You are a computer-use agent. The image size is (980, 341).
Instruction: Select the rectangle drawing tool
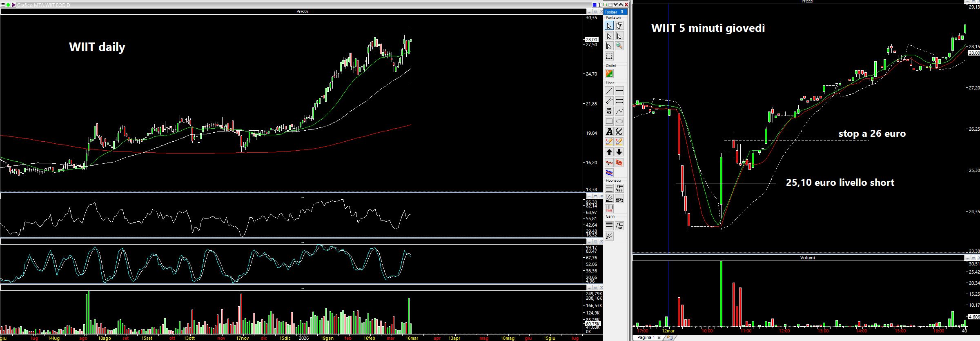[609, 121]
